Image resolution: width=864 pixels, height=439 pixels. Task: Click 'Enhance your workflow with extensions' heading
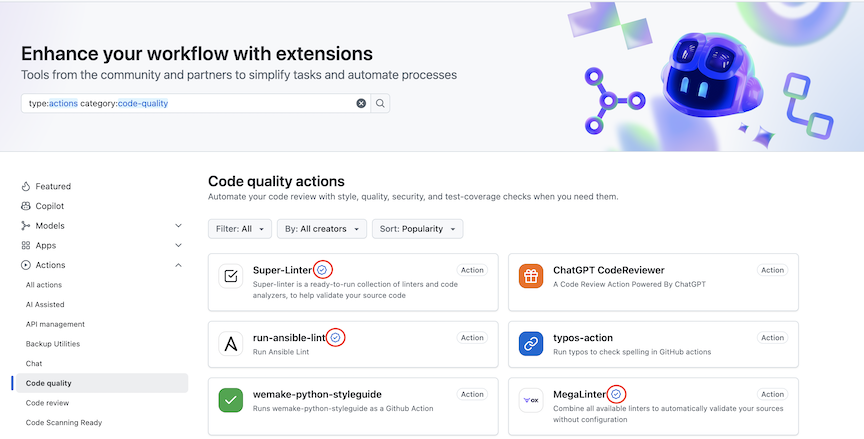tap(197, 53)
